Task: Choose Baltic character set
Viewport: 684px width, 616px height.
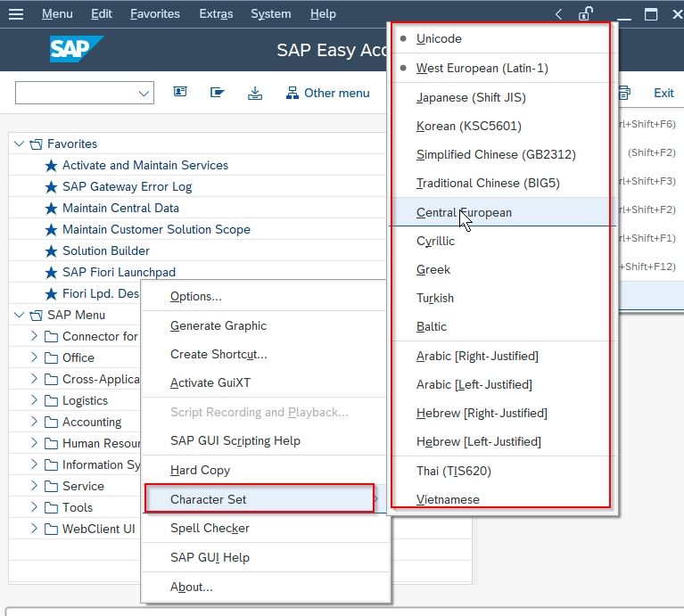Action: pos(501,326)
